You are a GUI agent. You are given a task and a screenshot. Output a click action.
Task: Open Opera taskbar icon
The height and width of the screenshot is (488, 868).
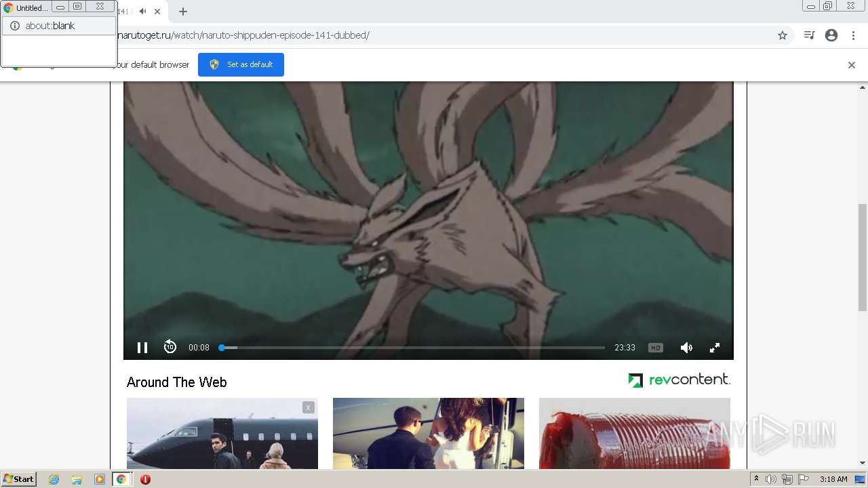pyautogui.click(x=145, y=479)
